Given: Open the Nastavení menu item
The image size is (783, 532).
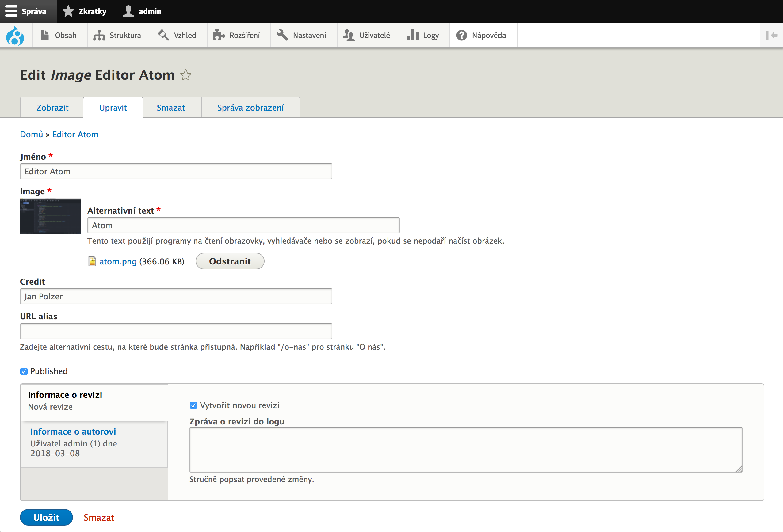Looking at the screenshot, I should [304, 35].
